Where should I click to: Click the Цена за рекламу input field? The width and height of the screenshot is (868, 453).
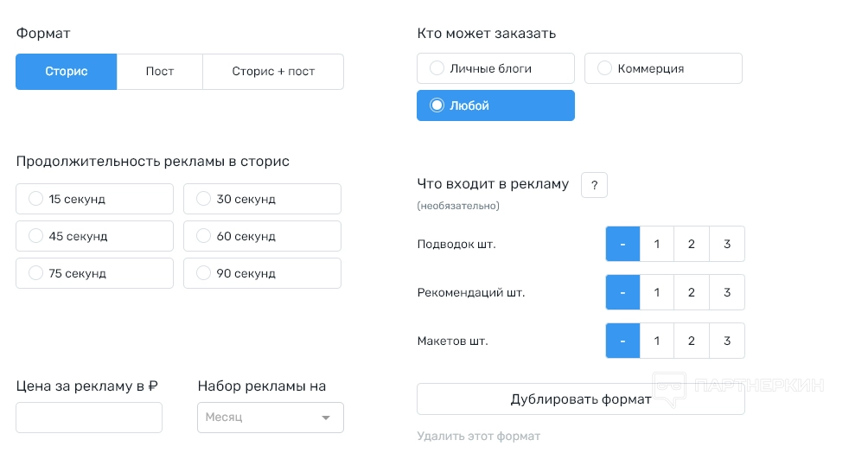(89, 418)
